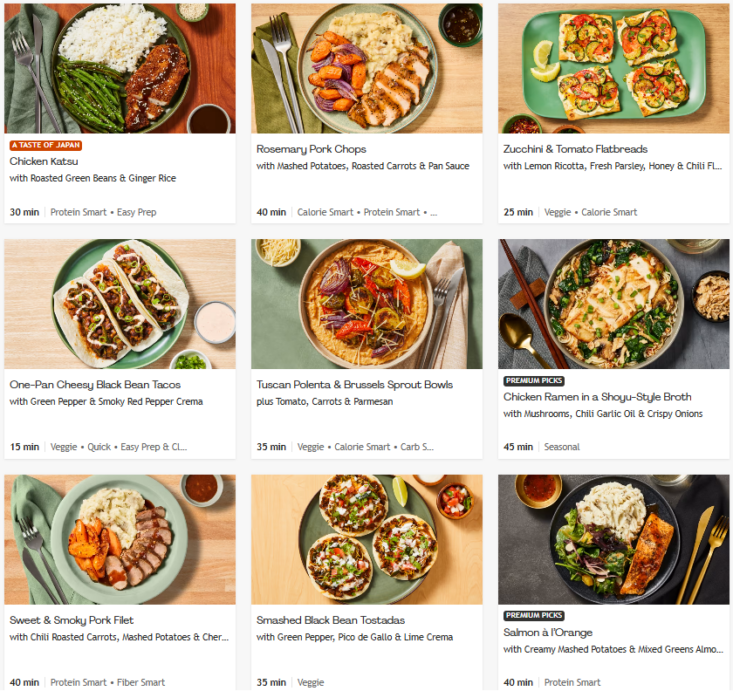Open the Tuscan Polenta bowl image
This screenshot has height=691, width=733.
click(x=366, y=303)
